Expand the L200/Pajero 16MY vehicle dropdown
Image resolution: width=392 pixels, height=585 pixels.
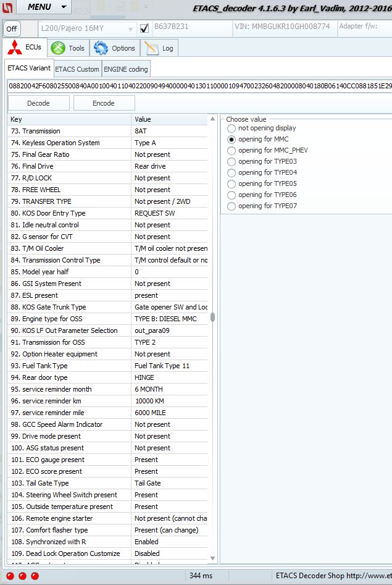click(x=86, y=28)
